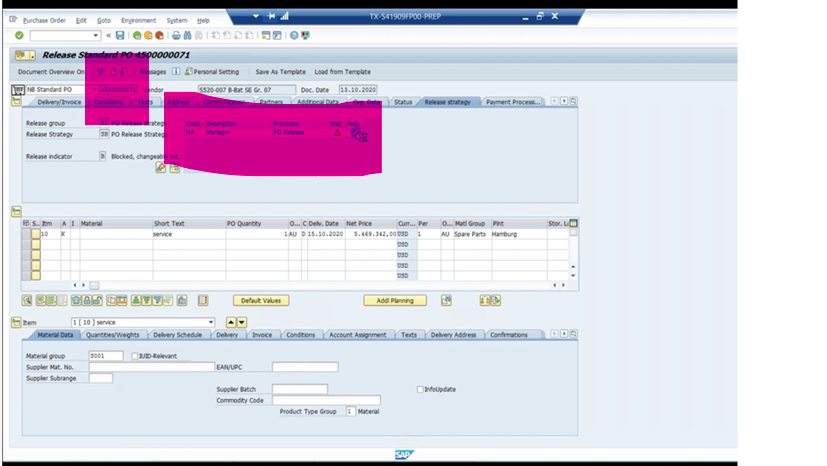827x466 pixels.
Task: Click the Find binoculars icon
Action: click(x=187, y=35)
